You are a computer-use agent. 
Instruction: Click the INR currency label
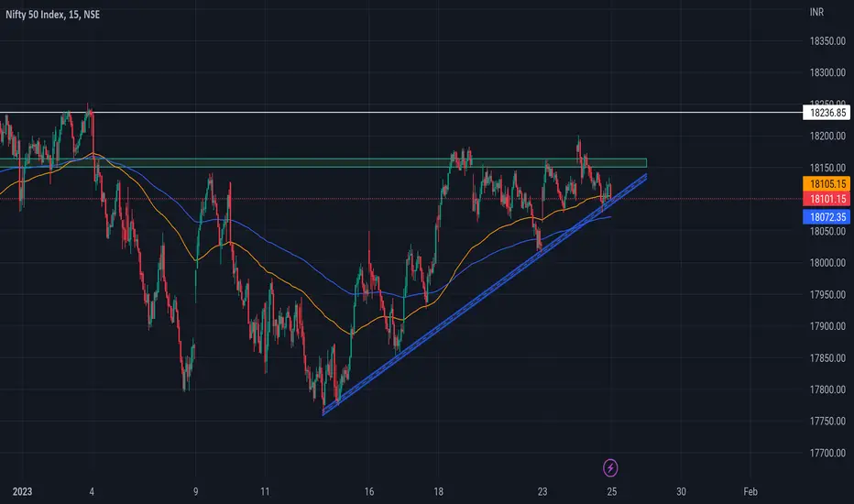click(816, 12)
